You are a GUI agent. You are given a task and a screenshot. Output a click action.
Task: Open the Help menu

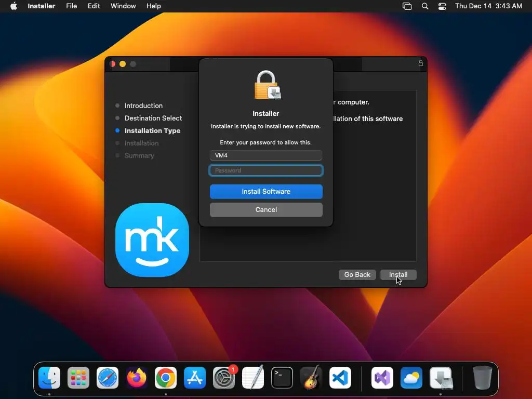click(x=153, y=6)
